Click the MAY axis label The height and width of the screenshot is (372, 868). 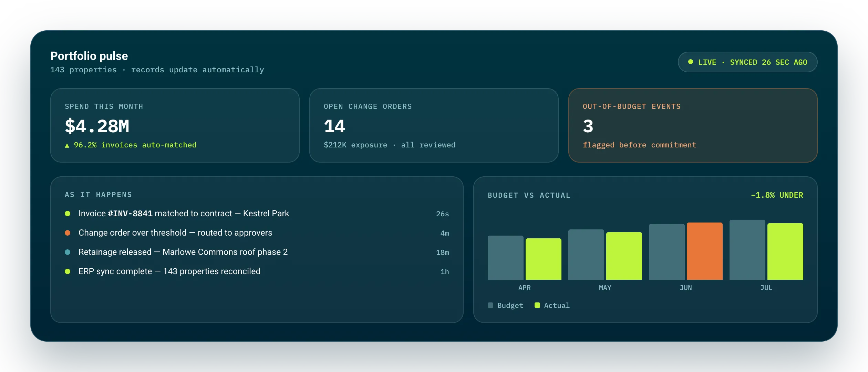[x=605, y=288]
